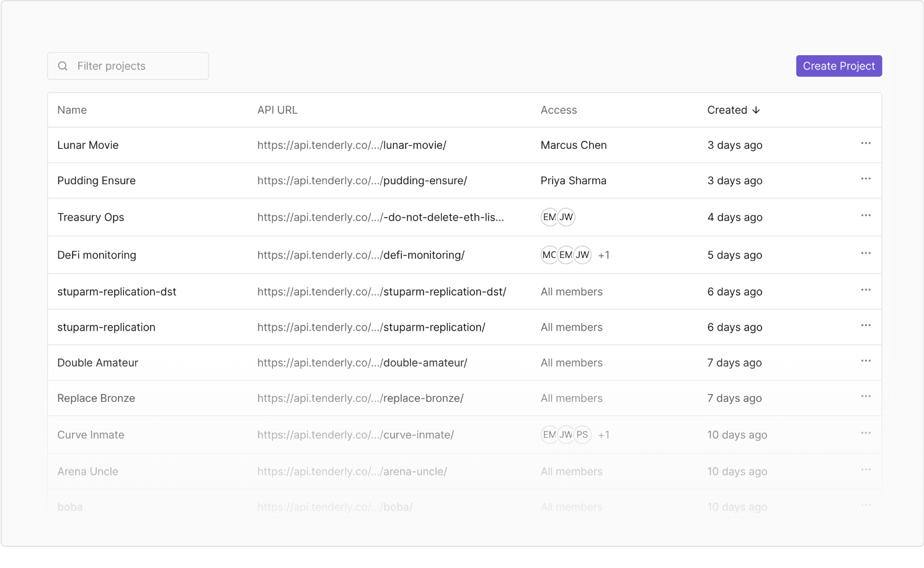
Task: Click the search magnifier icon in the filter box
Action: point(63,66)
